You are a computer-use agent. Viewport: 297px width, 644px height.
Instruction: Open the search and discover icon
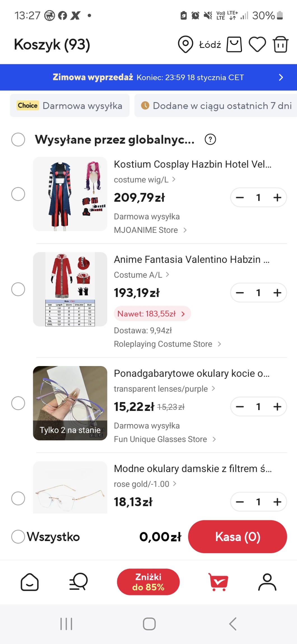click(x=78, y=582)
